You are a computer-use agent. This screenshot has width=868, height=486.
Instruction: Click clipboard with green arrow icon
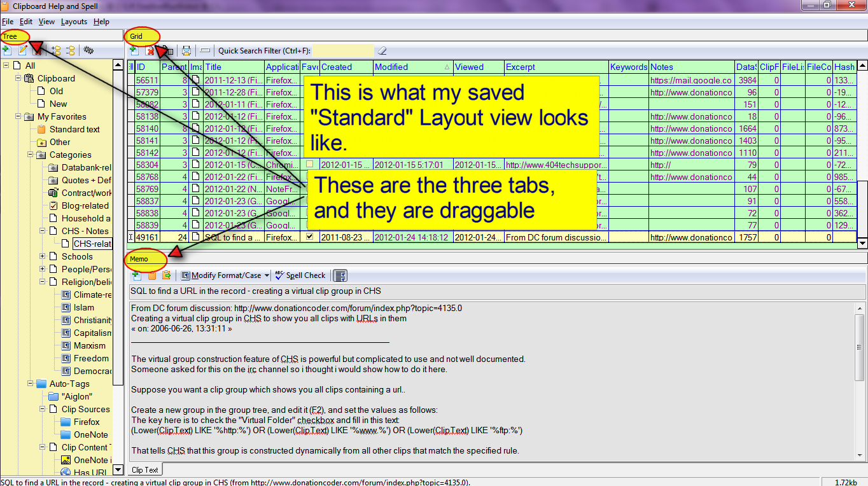167,275
